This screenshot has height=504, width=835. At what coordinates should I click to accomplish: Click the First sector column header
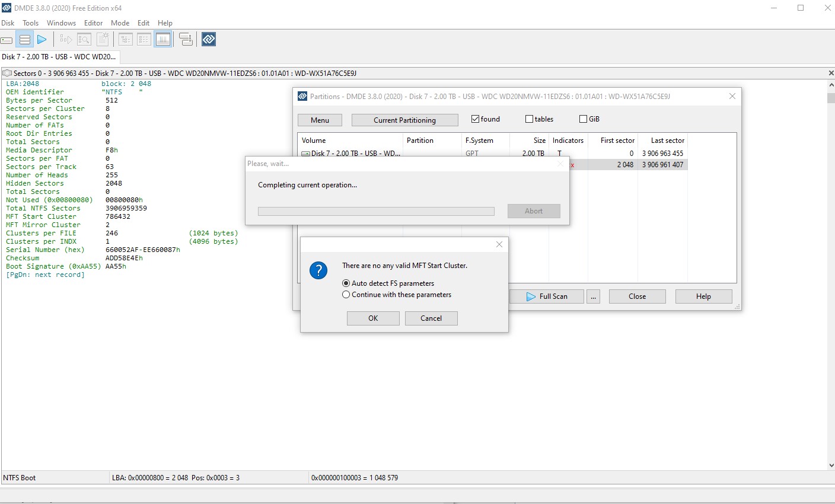[613, 141]
